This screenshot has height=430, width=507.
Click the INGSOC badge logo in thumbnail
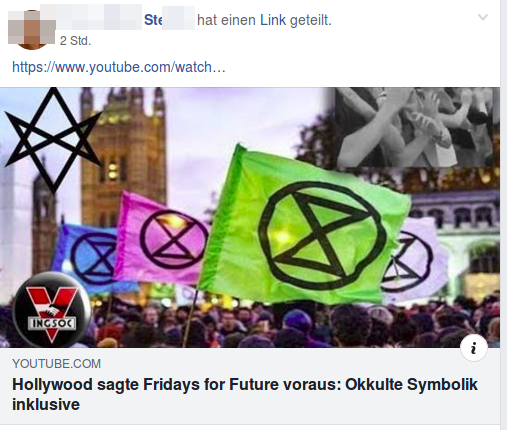51,310
